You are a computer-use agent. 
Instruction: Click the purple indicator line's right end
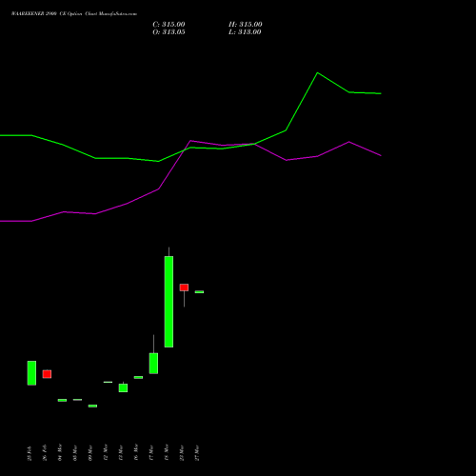[x=381, y=155]
